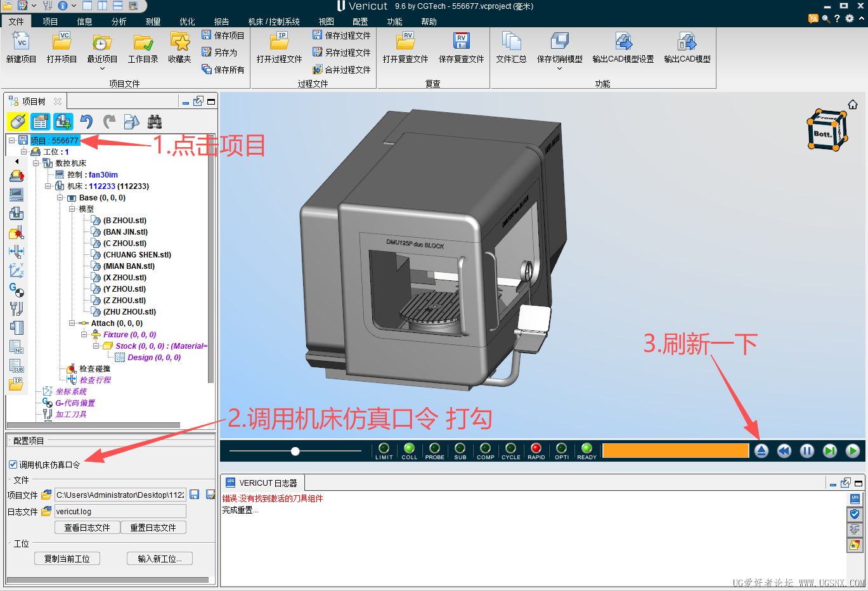Open 打开过程文件 in-process file icon
Image resolution: width=868 pixels, height=591 pixels.
pyautogui.click(x=279, y=42)
